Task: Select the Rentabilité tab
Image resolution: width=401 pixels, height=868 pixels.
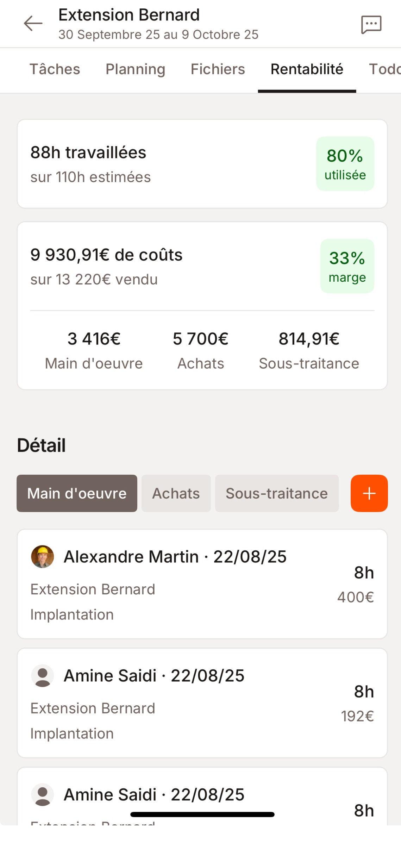Action: click(x=307, y=69)
